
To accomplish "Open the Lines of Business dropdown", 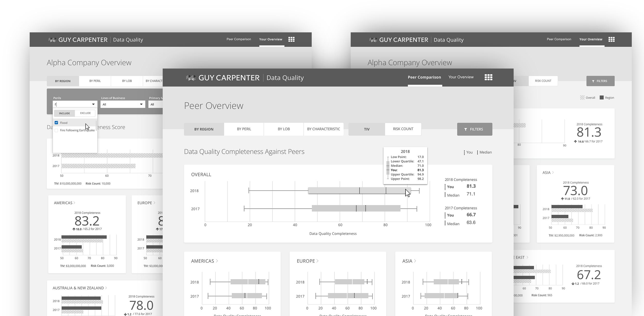I will pos(122,104).
